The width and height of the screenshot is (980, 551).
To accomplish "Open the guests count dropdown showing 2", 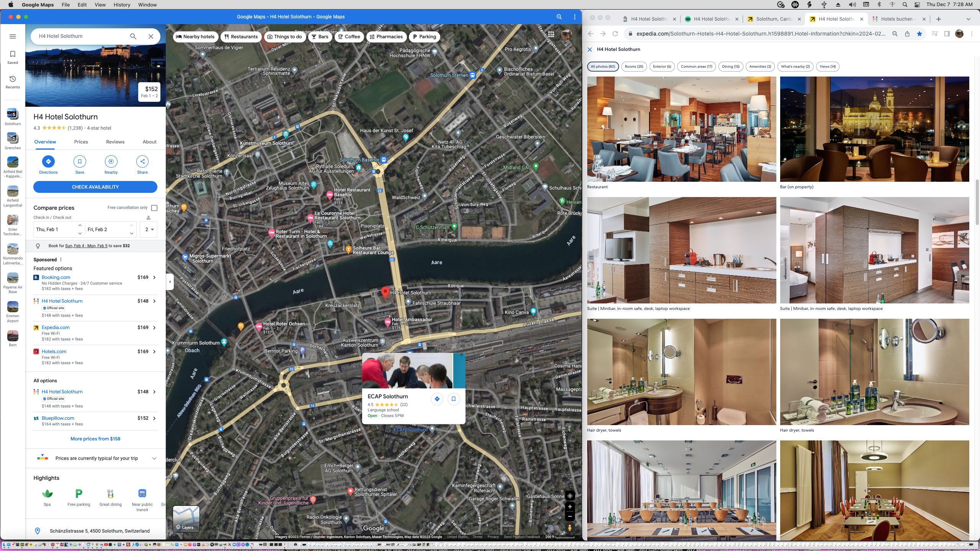I will [149, 229].
